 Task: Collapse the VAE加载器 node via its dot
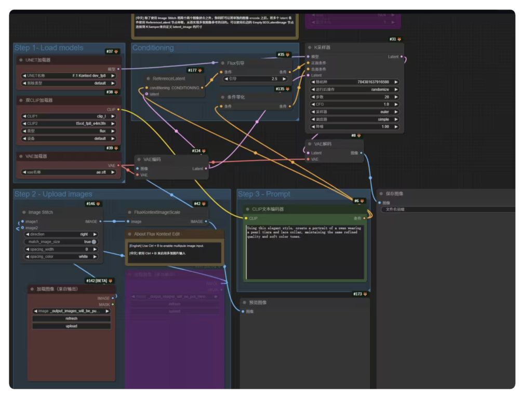pyautogui.click(x=21, y=156)
